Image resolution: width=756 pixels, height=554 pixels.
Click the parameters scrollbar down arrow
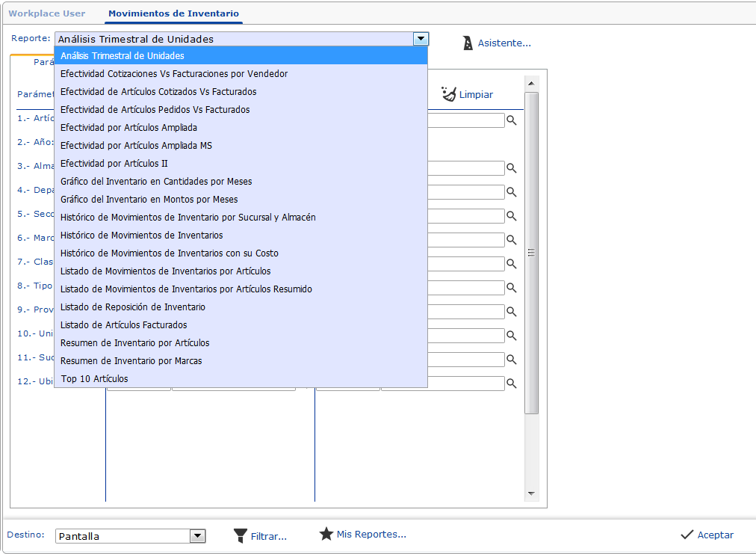point(531,493)
